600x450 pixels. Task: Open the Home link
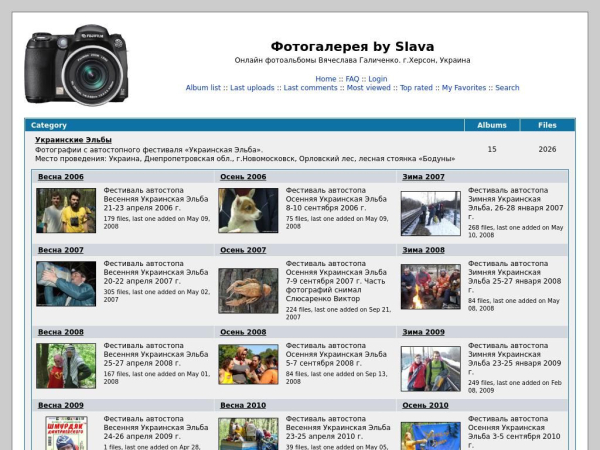point(326,79)
